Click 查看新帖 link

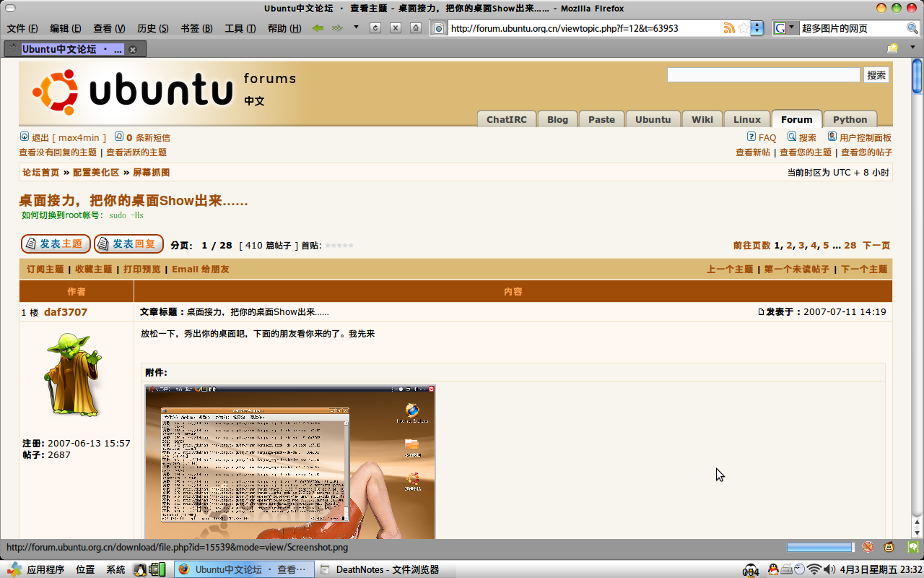(753, 152)
